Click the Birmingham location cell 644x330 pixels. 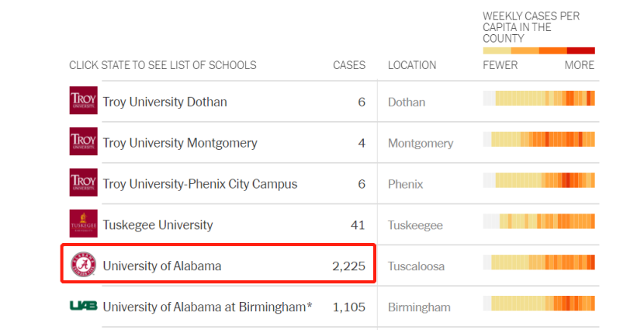419,307
